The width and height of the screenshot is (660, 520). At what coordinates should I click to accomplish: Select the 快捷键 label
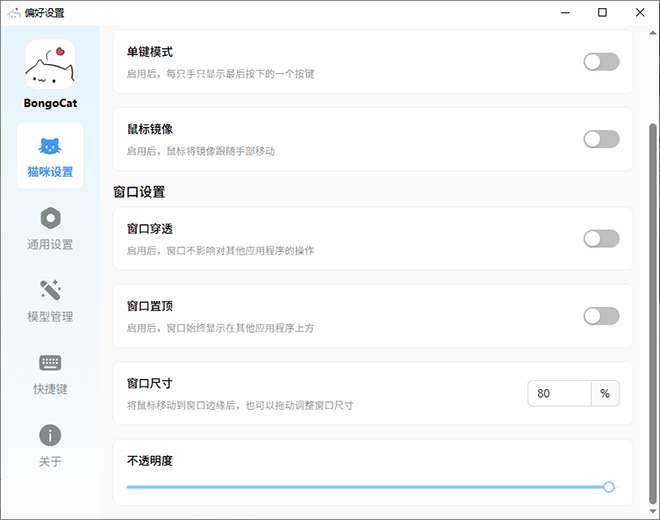[x=50, y=389]
